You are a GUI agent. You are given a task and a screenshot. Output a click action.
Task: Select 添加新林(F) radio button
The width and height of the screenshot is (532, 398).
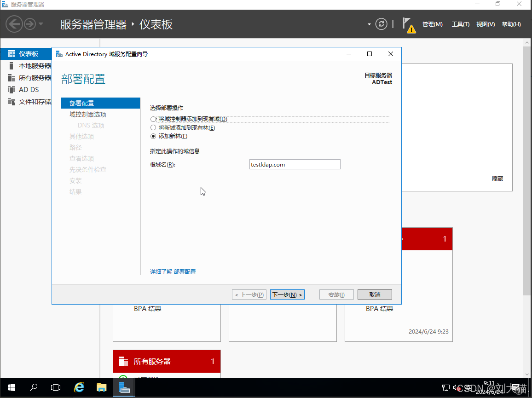[x=153, y=136]
